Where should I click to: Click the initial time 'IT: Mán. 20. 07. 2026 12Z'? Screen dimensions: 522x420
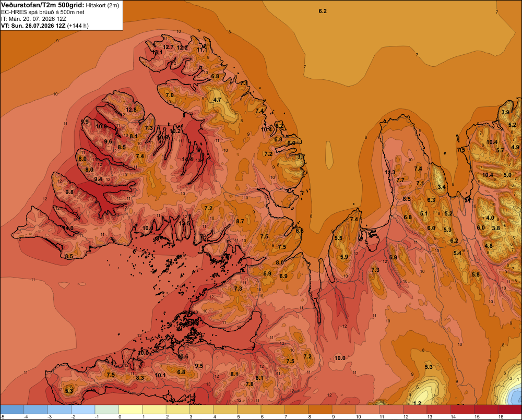pyautogui.click(x=33, y=19)
